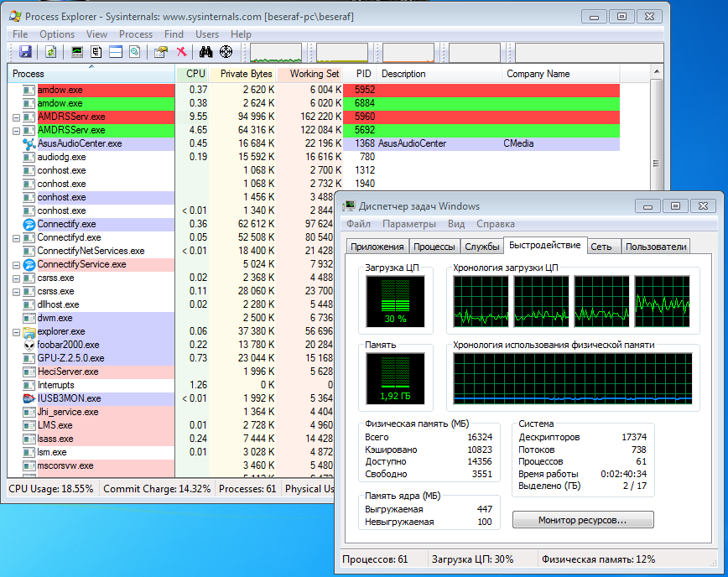This screenshot has height=577, width=728.
Task: Collapse the Connectifyd.exe tree node
Action: (x=16, y=238)
